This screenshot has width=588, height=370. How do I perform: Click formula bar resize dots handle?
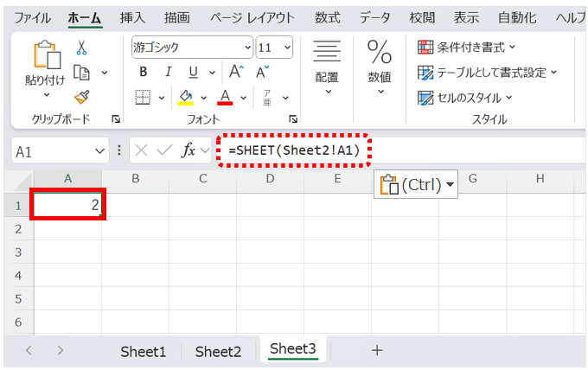point(119,150)
